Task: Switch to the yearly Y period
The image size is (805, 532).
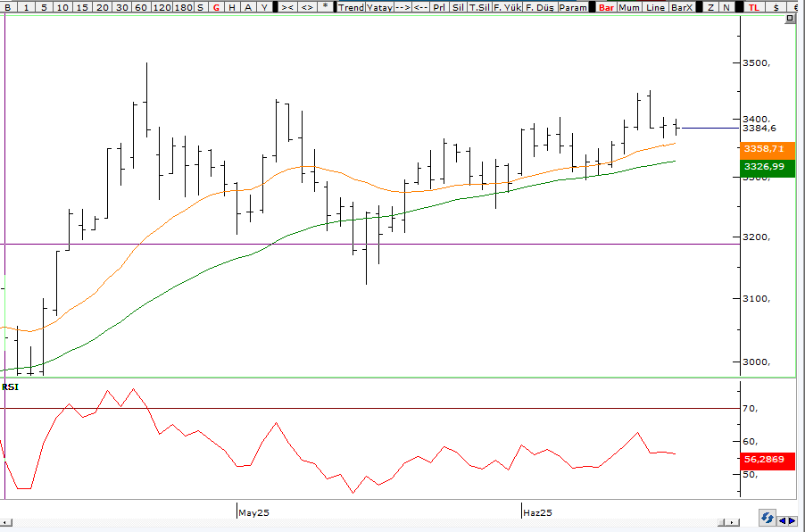Action: tap(264, 7)
